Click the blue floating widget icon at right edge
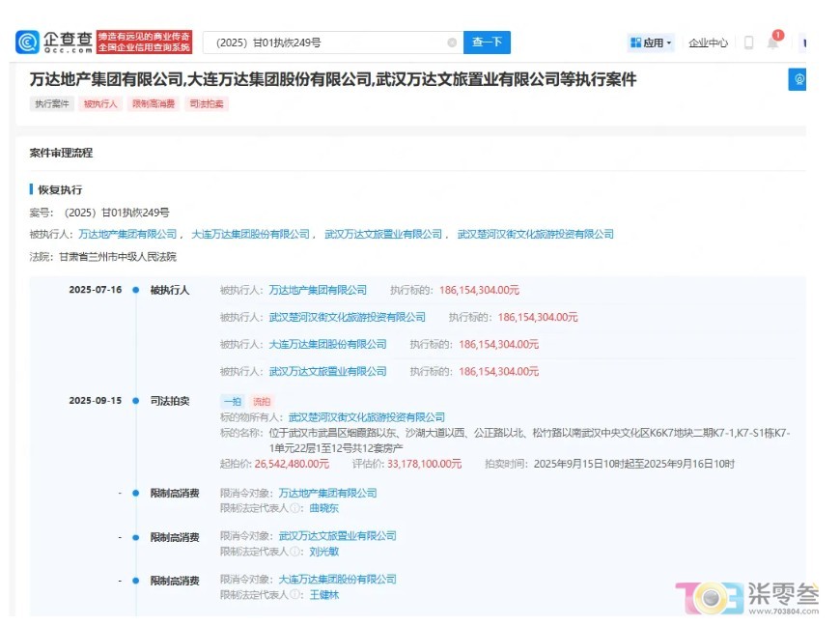The width and height of the screenshot is (840, 626). click(798, 79)
